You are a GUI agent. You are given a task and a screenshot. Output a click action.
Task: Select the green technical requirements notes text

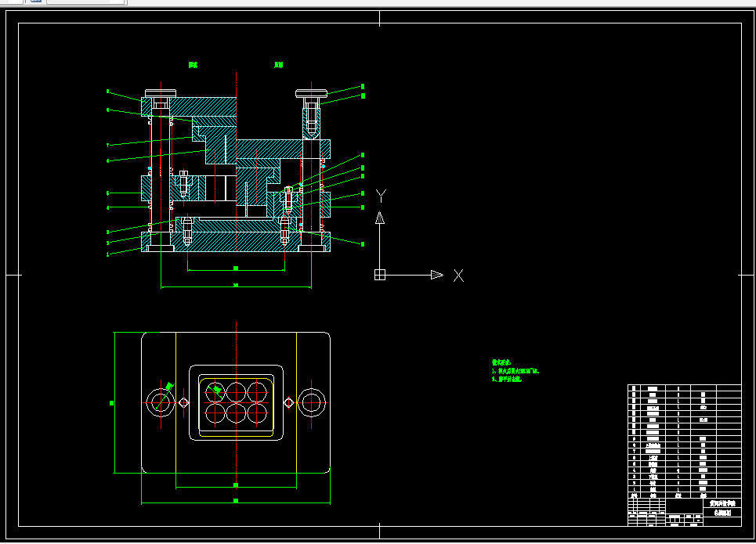515,370
